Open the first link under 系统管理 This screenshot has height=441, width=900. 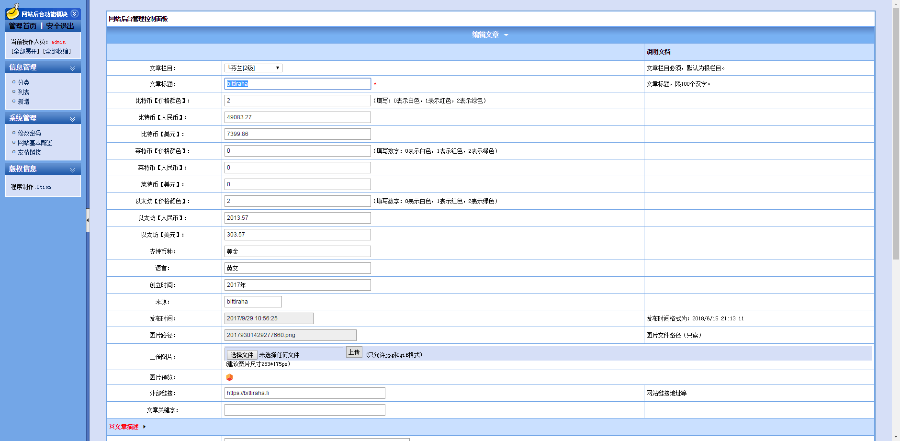point(27,132)
